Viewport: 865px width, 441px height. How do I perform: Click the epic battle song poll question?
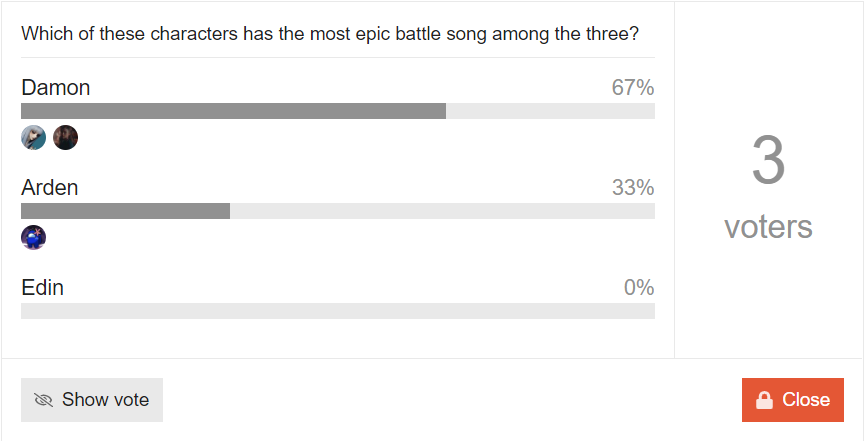click(x=330, y=33)
